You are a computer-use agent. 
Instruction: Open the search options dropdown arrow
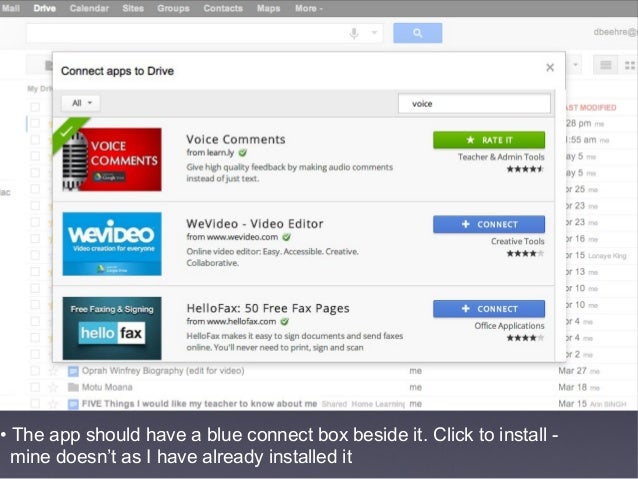pyautogui.click(x=374, y=33)
